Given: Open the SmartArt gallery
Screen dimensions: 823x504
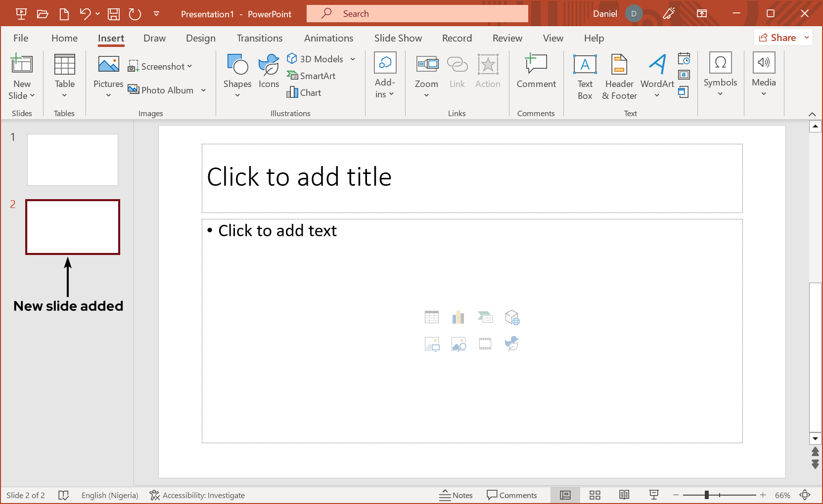Looking at the screenshot, I should point(312,76).
